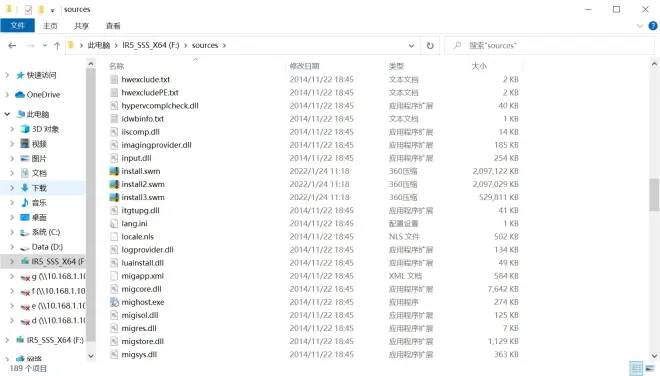
Task: Click IR5_SSS_X64 (F:) in breadcrumb path
Action: click(x=151, y=45)
